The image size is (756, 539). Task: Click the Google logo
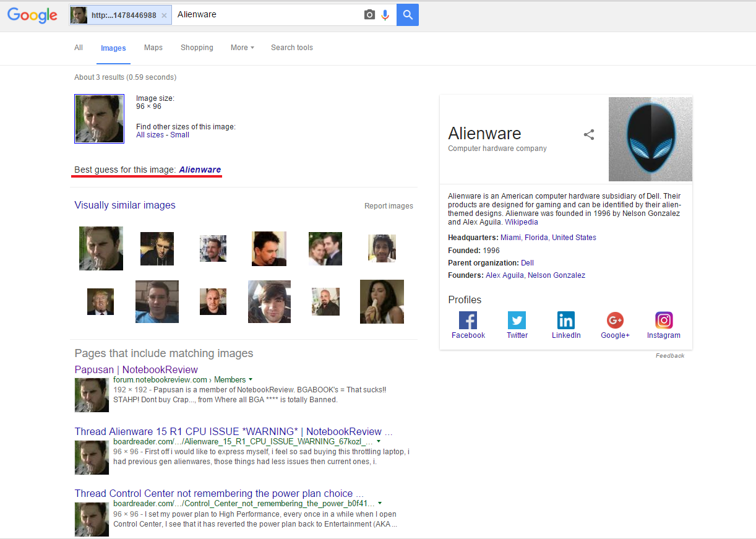click(x=32, y=15)
